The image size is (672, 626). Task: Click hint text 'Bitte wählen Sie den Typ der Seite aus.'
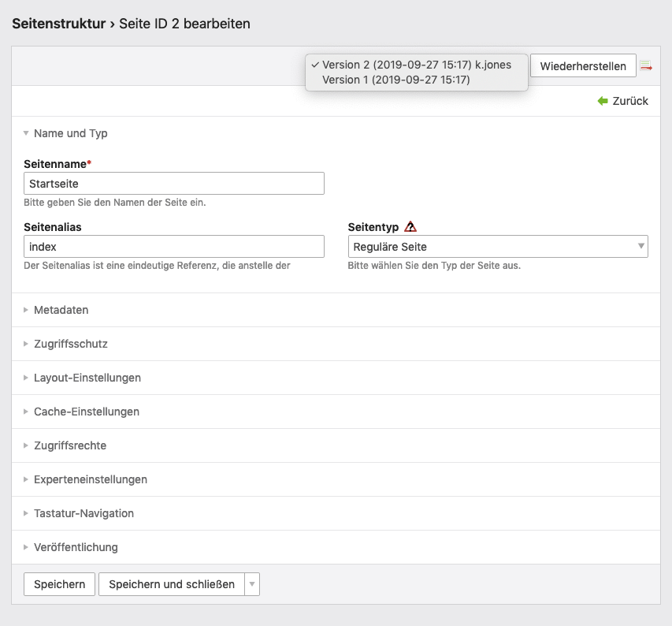click(434, 266)
